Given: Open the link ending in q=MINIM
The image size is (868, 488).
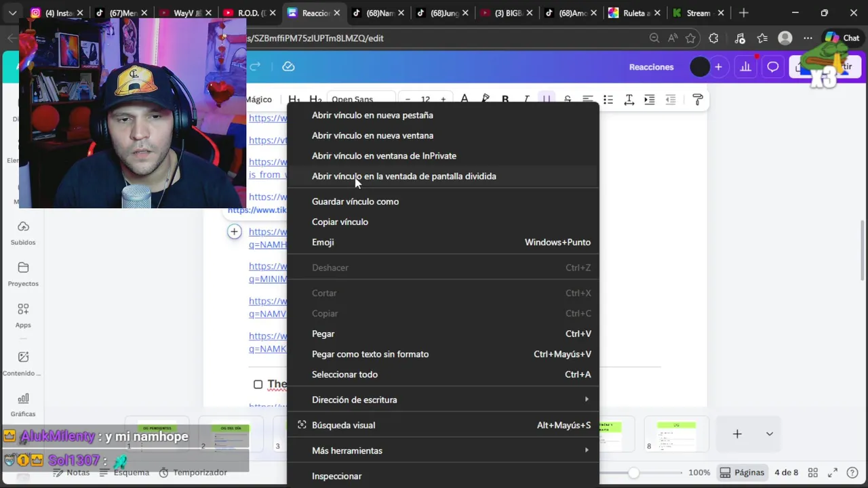Looking at the screenshot, I should [x=268, y=272].
